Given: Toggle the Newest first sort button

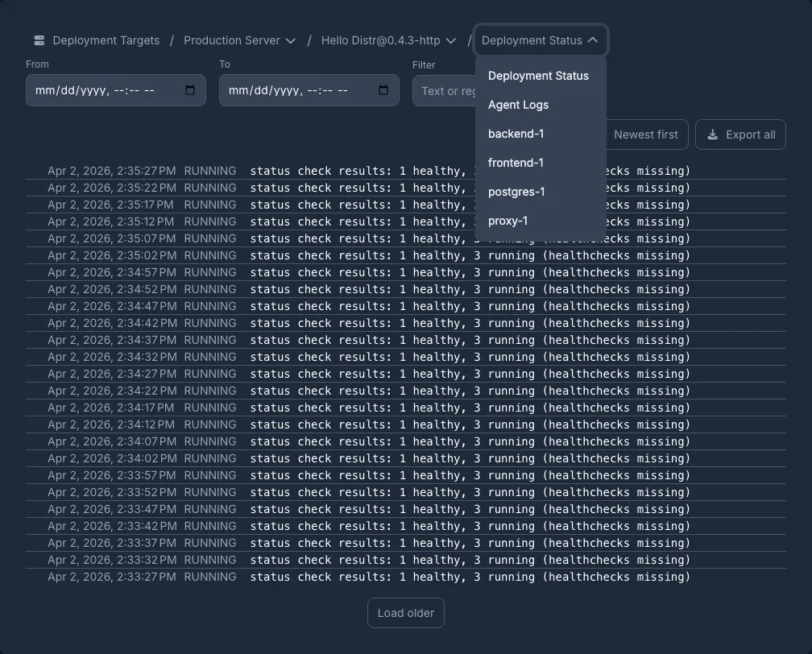Looking at the screenshot, I should click(x=645, y=135).
